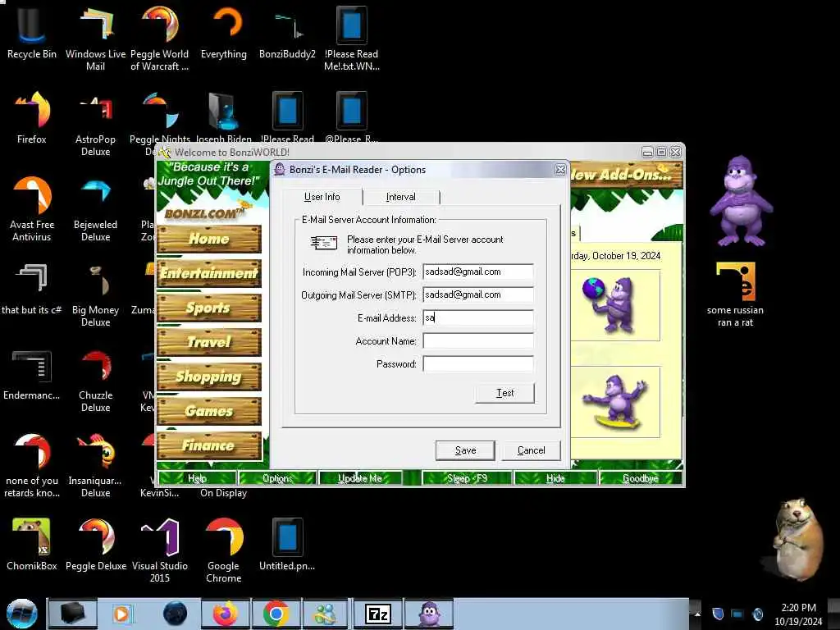Click the Password input field
This screenshot has height=630, width=840.
tap(478, 363)
